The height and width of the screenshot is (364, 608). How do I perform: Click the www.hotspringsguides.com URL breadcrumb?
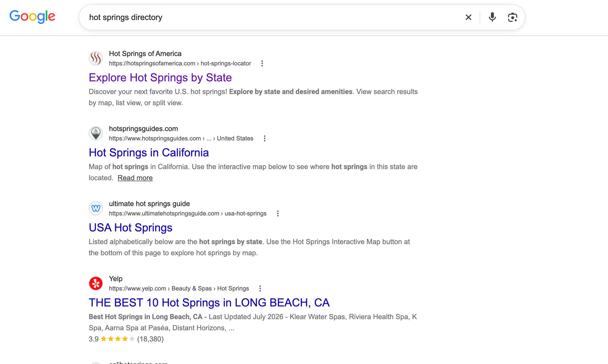181,138
